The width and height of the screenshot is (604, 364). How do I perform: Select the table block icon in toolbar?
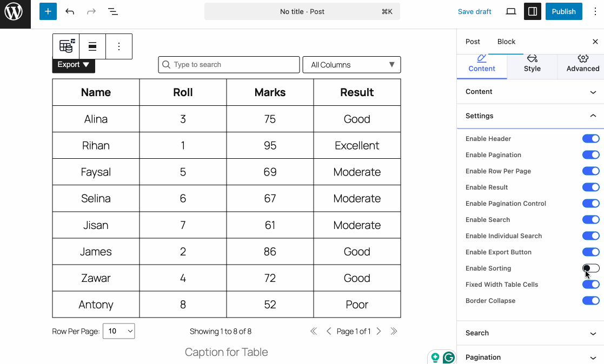click(x=65, y=46)
